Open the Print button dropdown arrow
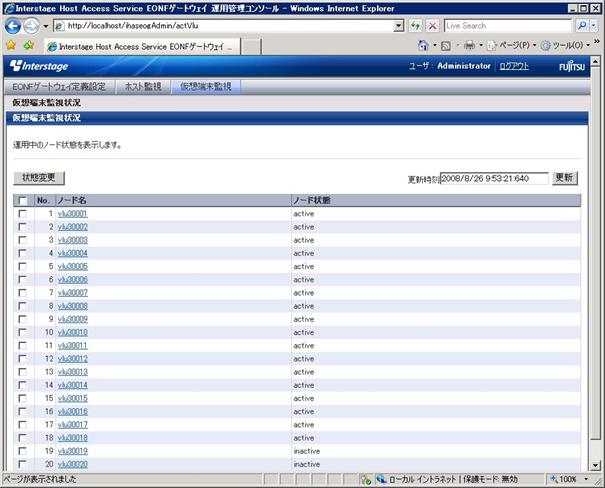 [481, 46]
